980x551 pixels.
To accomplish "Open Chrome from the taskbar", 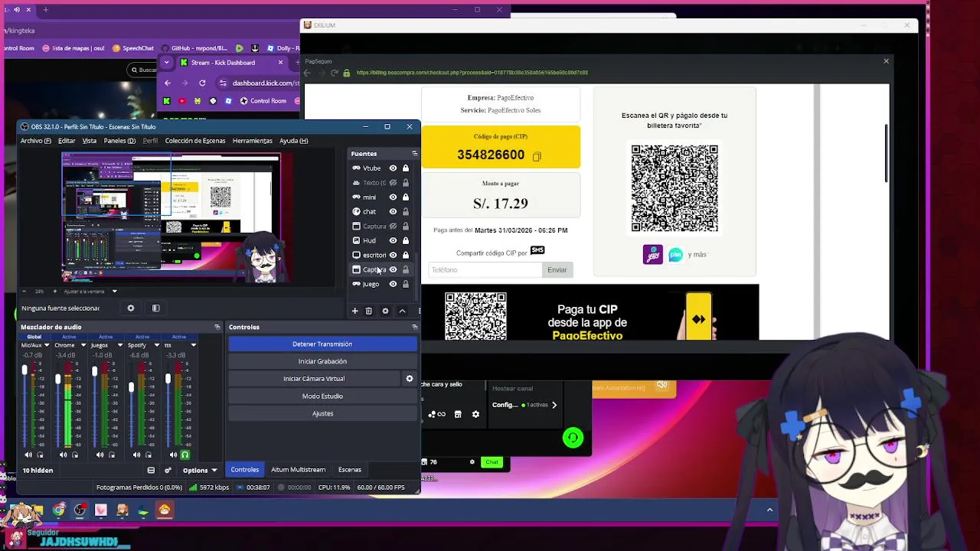I will 59,510.
